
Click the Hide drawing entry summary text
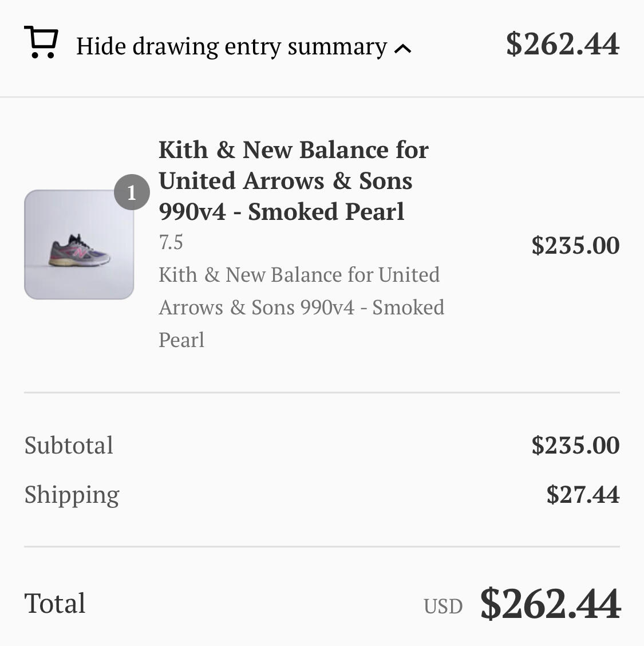[x=231, y=46]
